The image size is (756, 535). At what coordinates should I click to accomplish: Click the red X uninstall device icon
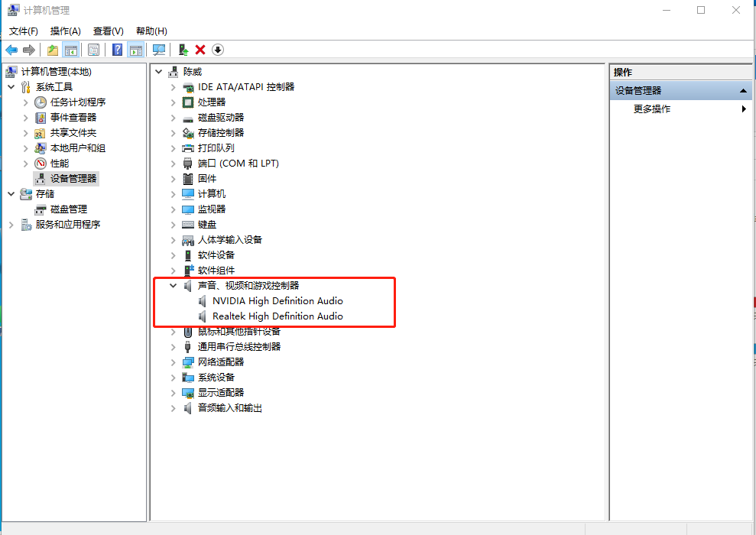(200, 50)
